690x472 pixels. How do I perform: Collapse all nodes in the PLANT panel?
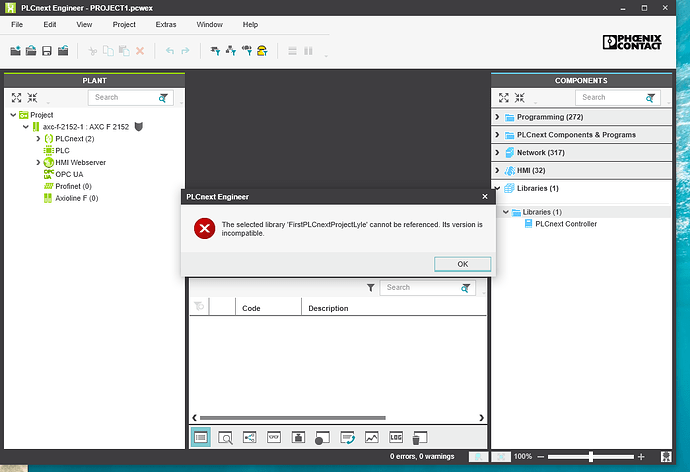(32, 97)
